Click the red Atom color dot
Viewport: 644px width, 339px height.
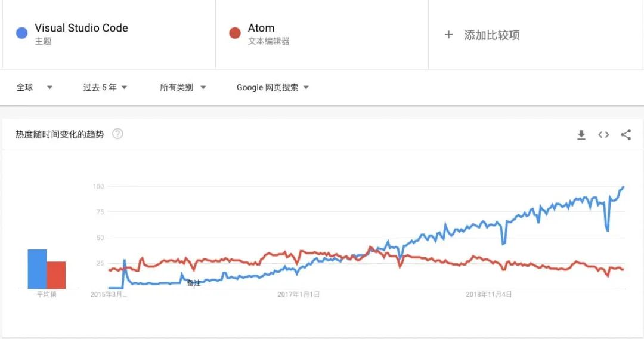(x=235, y=33)
